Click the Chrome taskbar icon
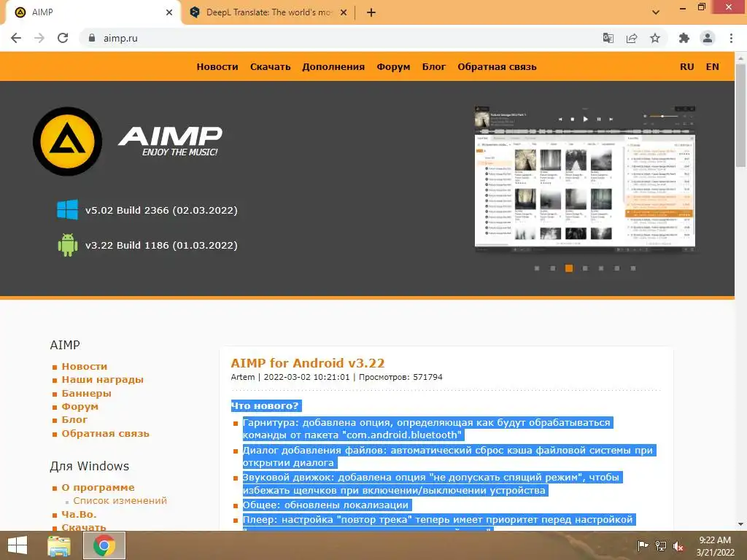 click(x=104, y=545)
